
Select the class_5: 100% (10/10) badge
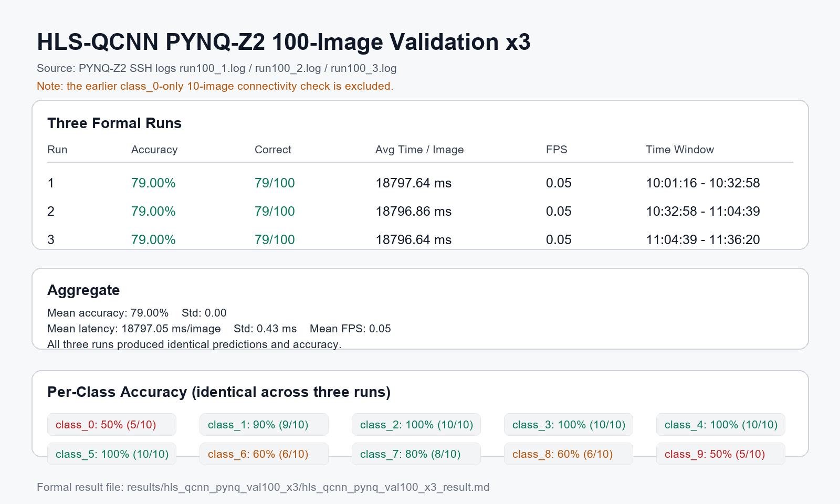coord(112,454)
